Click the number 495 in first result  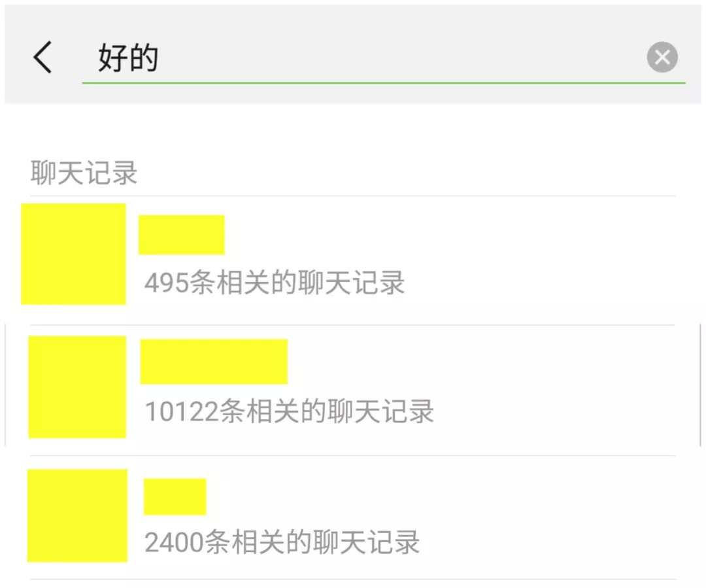166,283
